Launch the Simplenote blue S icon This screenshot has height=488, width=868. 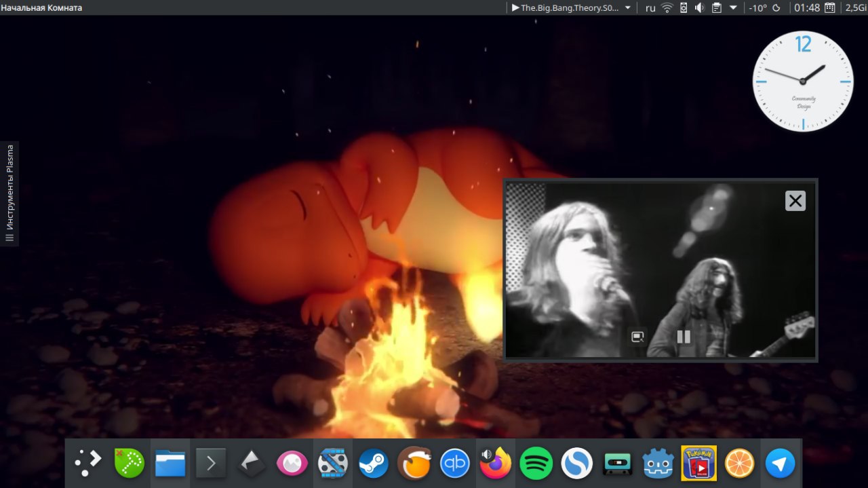point(577,464)
